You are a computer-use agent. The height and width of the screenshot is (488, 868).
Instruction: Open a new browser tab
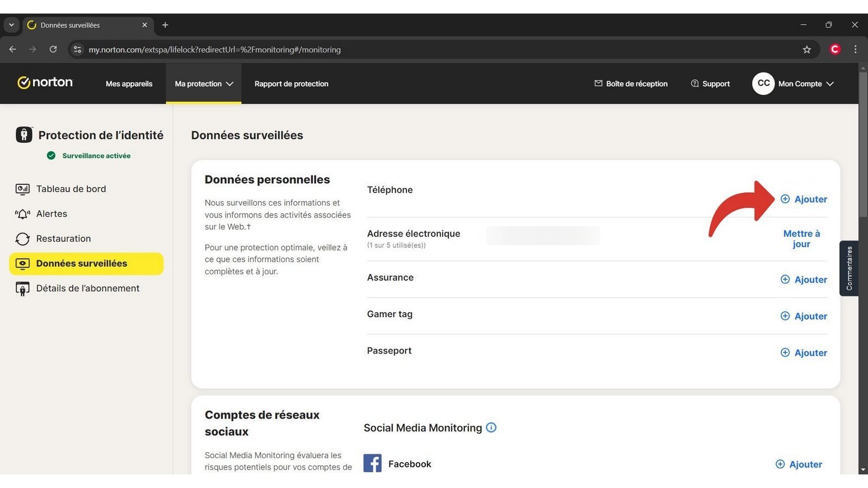click(165, 25)
